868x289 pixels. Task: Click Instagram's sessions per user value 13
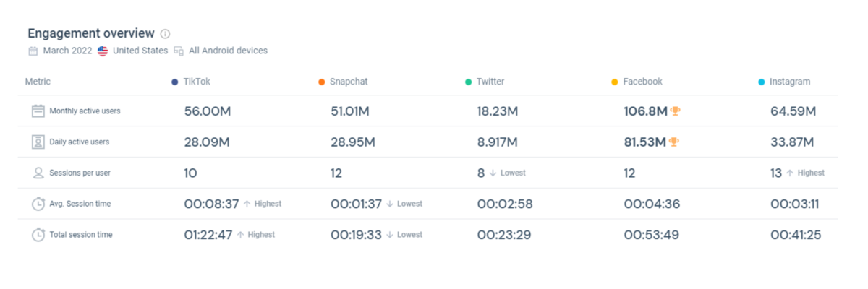776,173
